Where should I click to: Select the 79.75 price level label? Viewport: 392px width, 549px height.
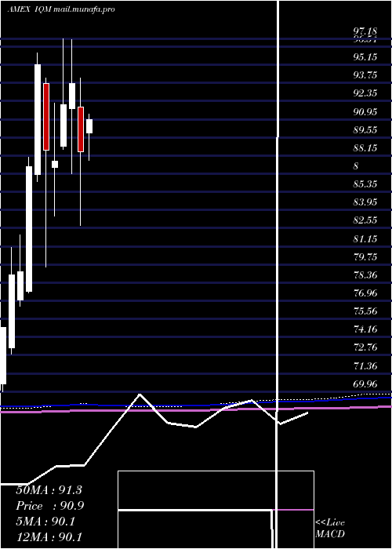click(x=365, y=257)
